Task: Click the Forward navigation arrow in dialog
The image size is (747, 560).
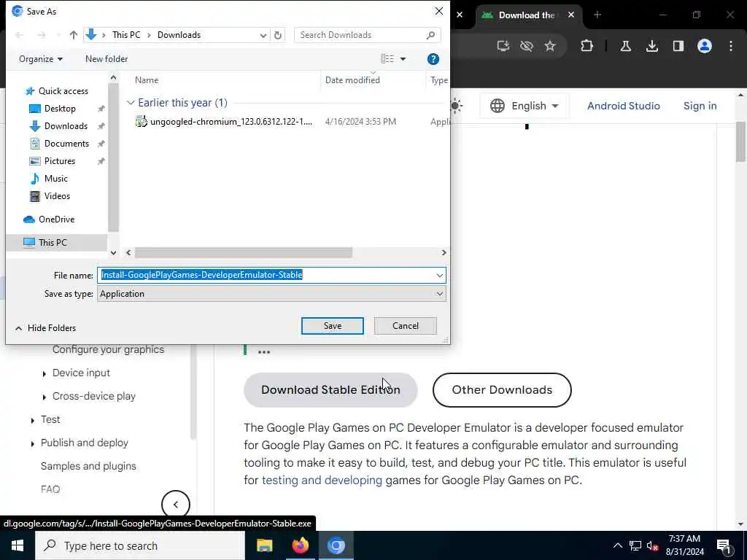Action: [42, 35]
